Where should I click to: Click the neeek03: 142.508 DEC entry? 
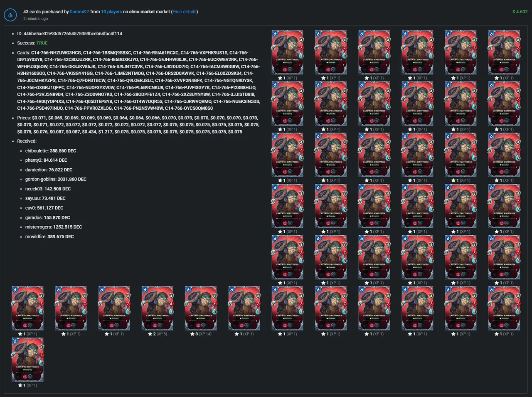(x=48, y=189)
